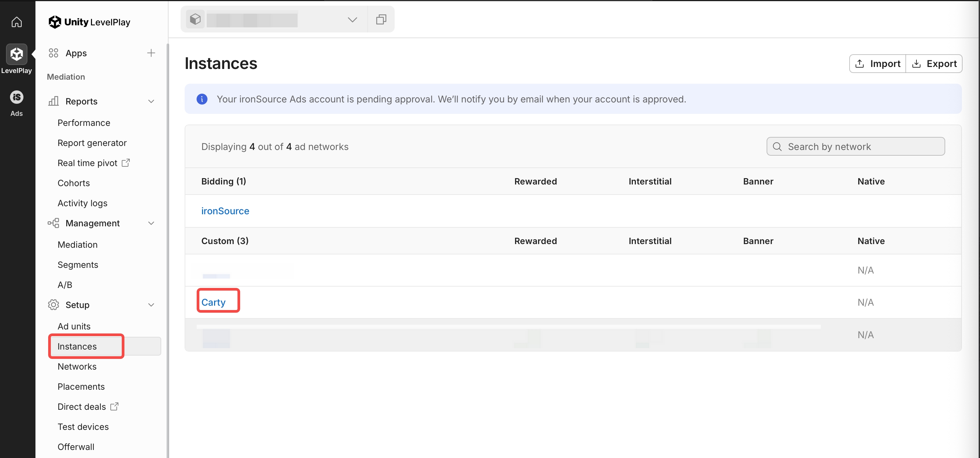Collapse the Setup section chevron
Image resolution: width=980 pixels, height=458 pixels.
pos(151,305)
